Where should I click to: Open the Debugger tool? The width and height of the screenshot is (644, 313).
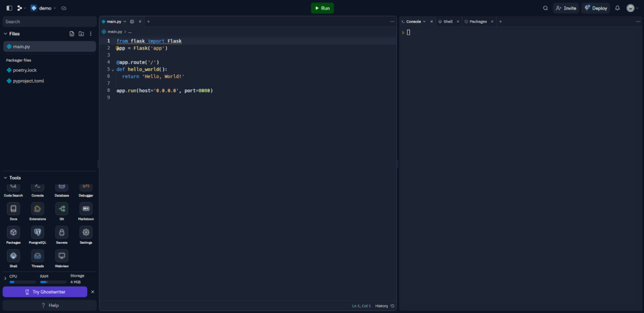pyautogui.click(x=86, y=190)
